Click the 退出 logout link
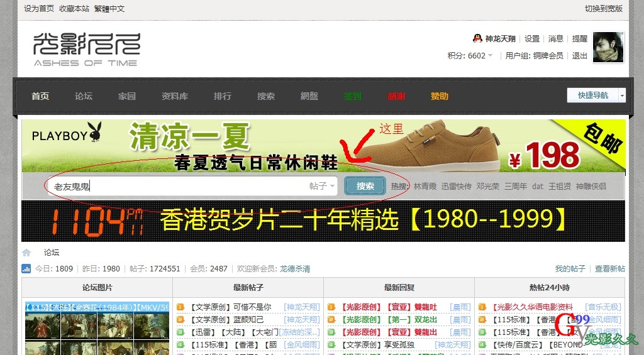 (x=579, y=56)
